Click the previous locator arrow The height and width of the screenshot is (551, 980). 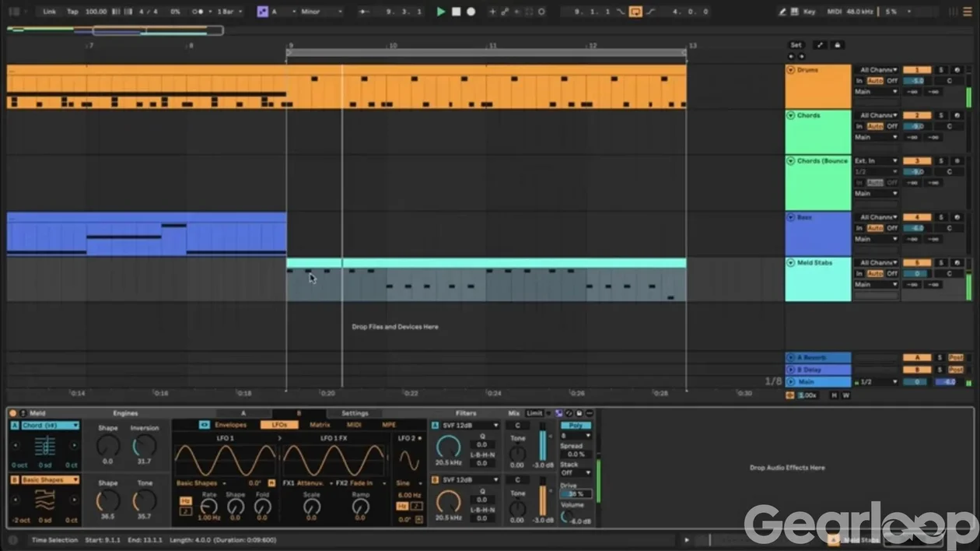tap(791, 57)
